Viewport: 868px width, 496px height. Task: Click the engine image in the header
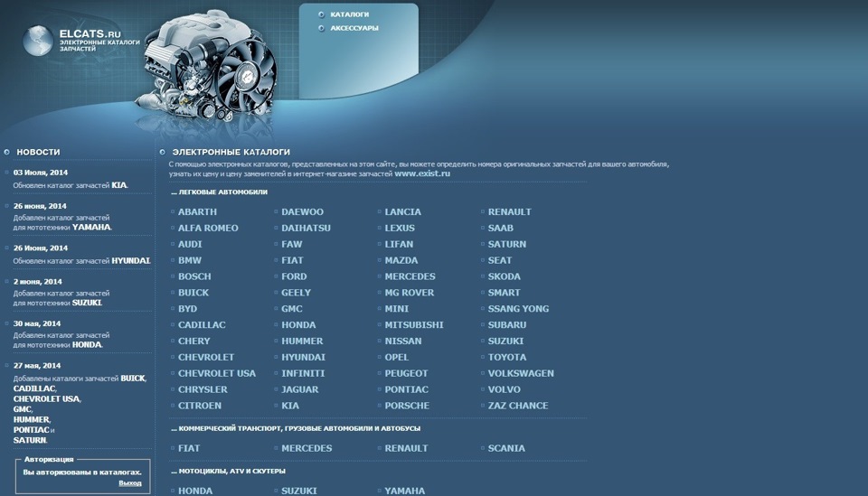[208, 66]
